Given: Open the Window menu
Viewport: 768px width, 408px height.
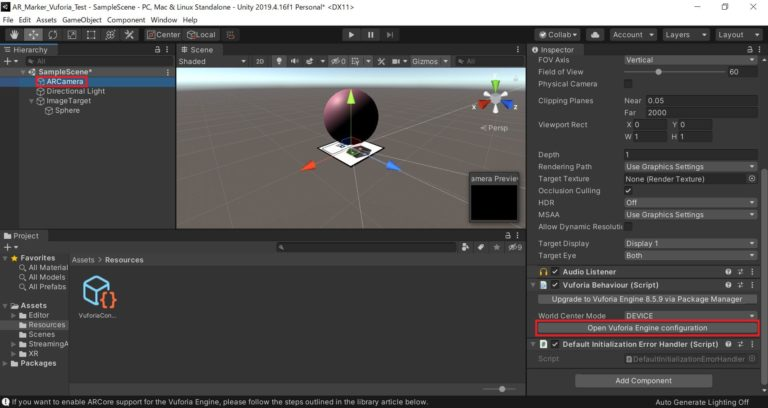Looking at the screenshot, I should pos(164,20).
